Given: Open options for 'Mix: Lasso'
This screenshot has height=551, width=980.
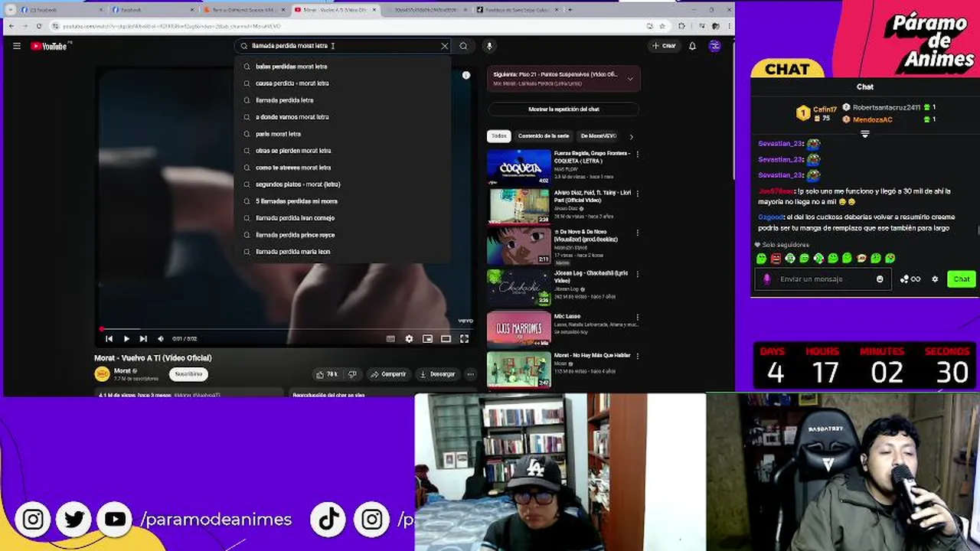Looking at the screenshot, I should click(637, 317).
